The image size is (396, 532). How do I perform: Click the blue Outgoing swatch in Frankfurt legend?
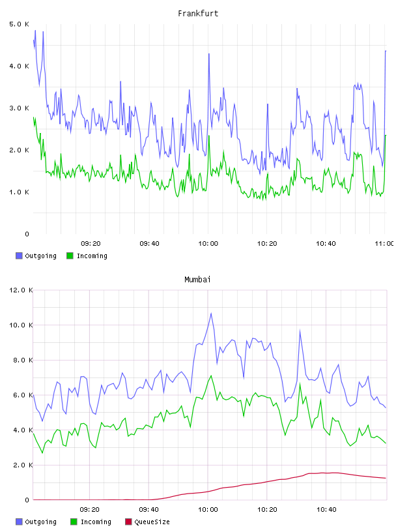(x=19, y=256)
